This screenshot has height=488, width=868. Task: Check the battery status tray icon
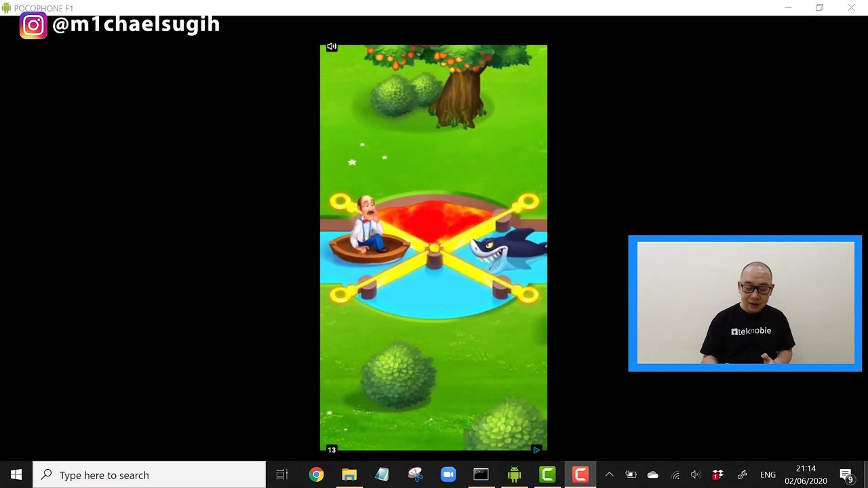[631, 474]
